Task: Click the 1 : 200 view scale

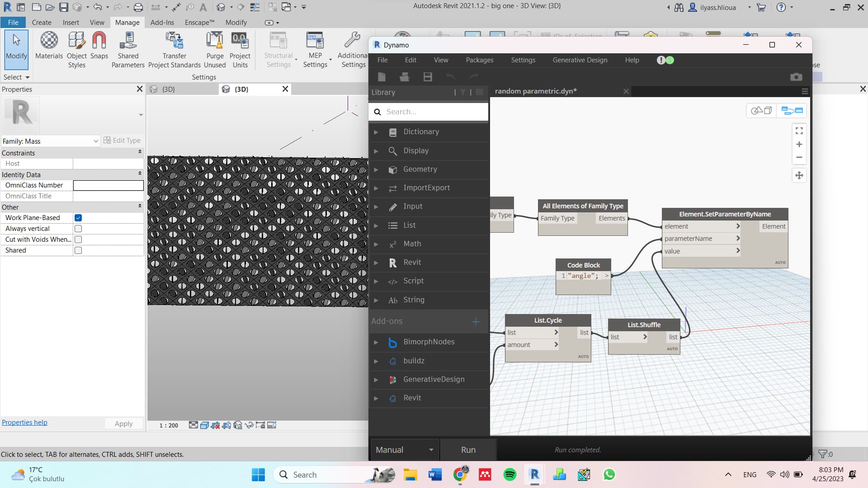Action: 169,425
